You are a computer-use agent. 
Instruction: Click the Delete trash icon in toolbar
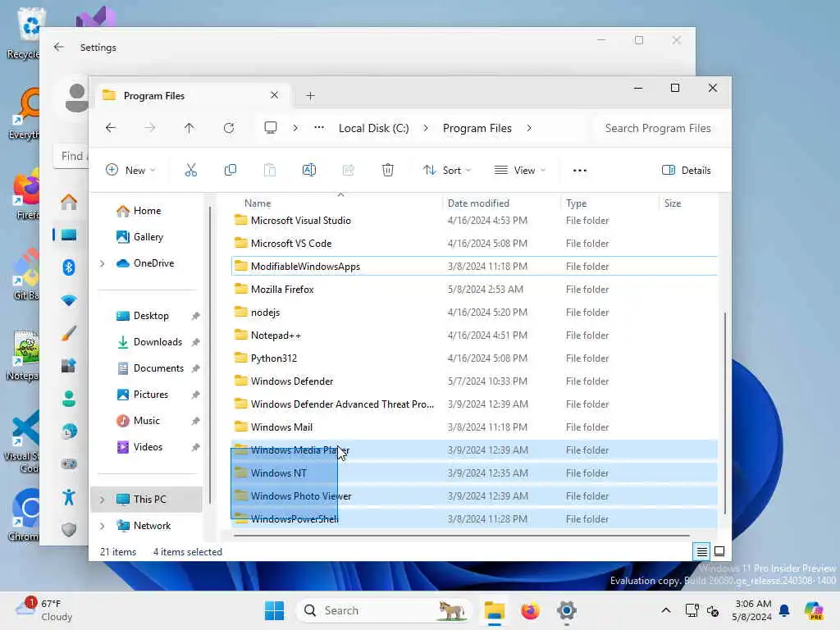point(388,171)
